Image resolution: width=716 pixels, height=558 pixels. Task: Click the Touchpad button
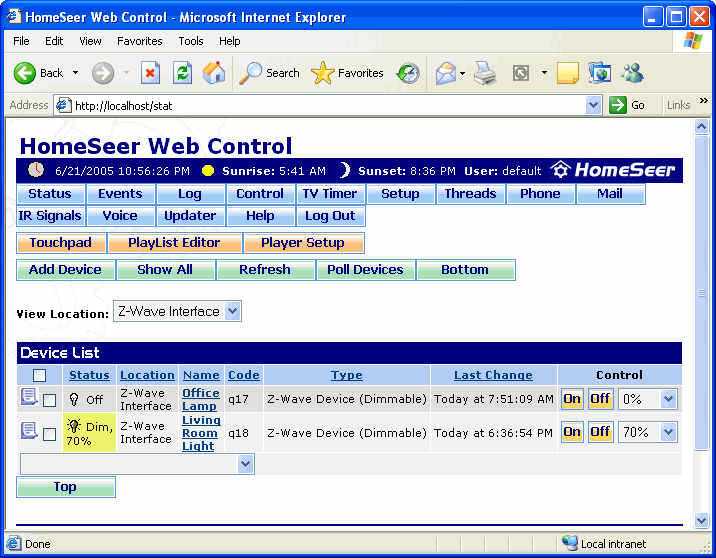(61, 242)
